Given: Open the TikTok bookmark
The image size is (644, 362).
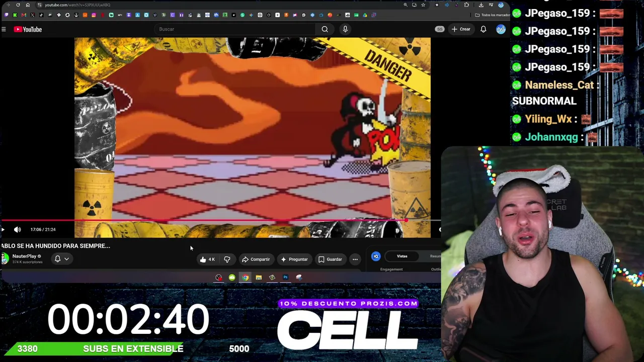Looking at the screenshot, I should click(41, 15).
